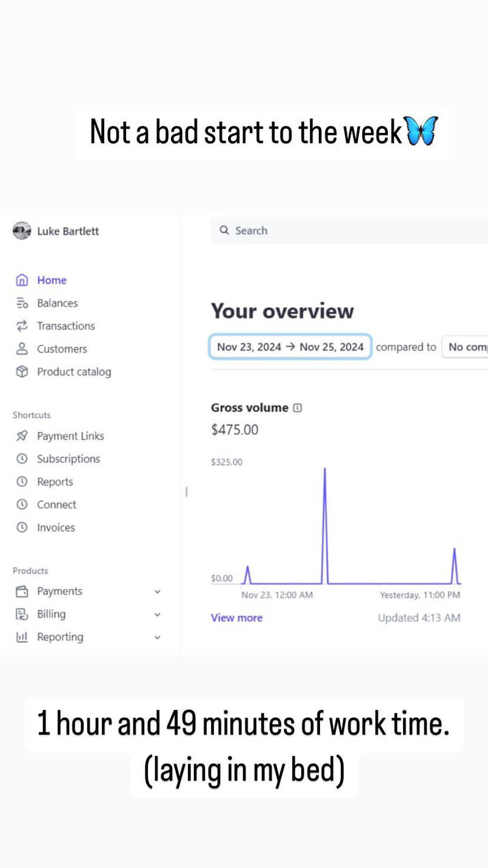Click the Home icon in sidebar

click(x=22, y=280)
